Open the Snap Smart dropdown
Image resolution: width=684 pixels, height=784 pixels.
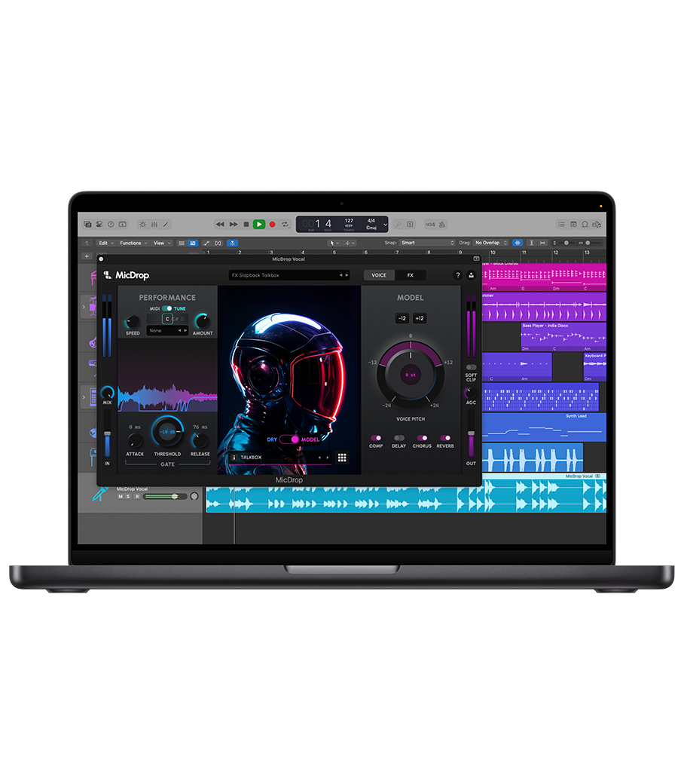[427, 243]
